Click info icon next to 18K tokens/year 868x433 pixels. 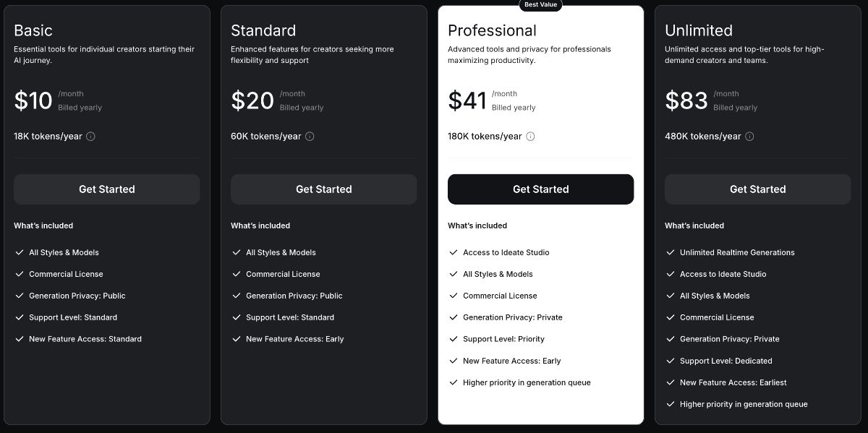click(90, 137)
